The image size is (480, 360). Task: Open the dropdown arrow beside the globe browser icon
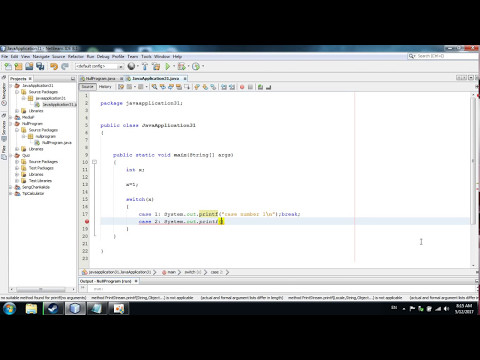[137, 66]
